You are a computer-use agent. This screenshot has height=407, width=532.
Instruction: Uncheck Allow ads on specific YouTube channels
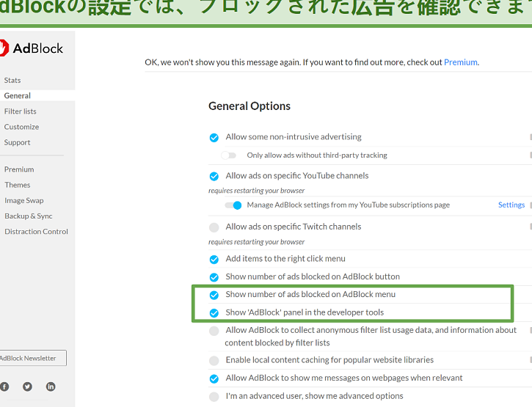(214, 176)
